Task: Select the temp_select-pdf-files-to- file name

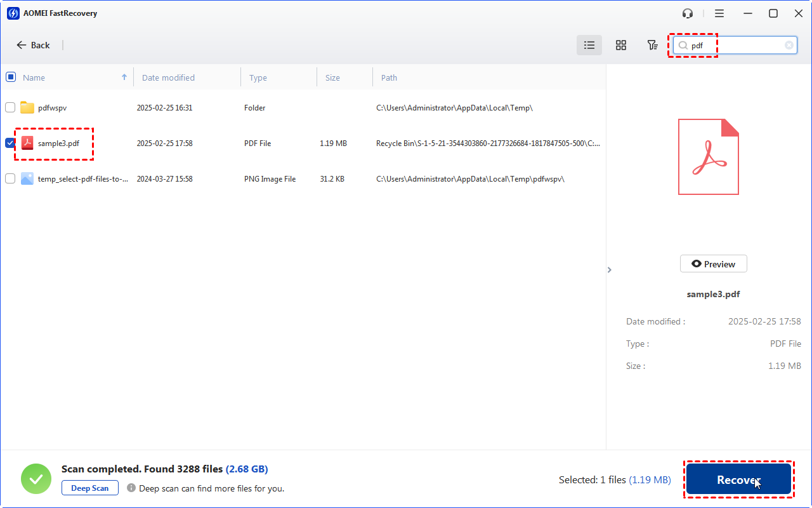Action: tap(83, 179)
